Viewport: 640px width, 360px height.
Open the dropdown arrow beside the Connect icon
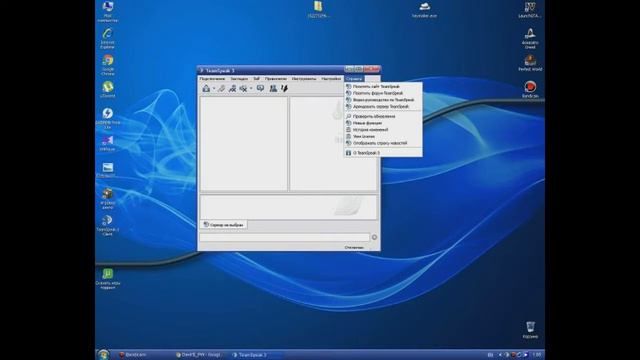point(214,89)
